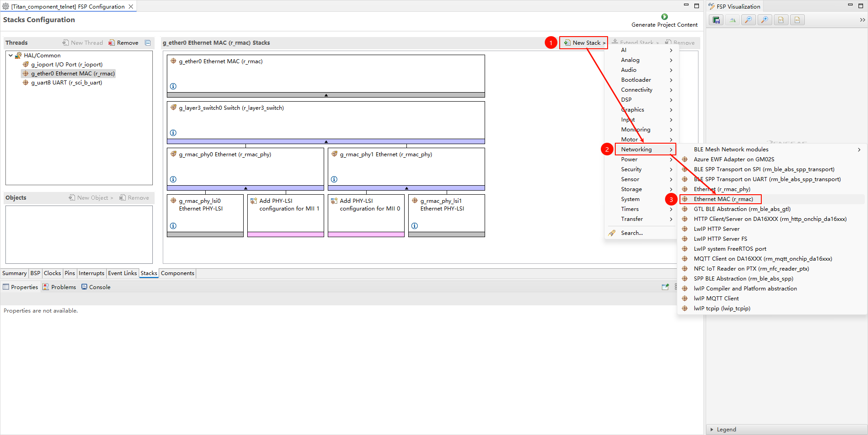Open info icon on g_rmac_phy0 block
This screenshot has width=868, height=435.
(173, 179)
